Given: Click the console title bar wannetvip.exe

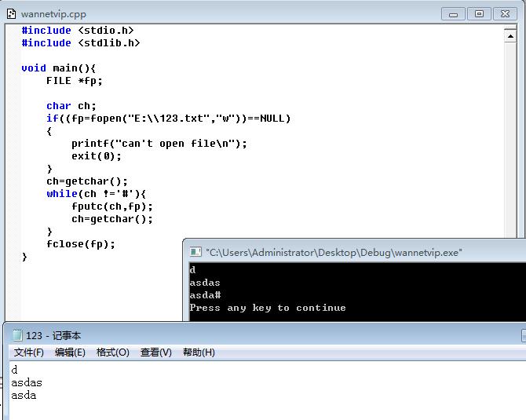Looking at the screenshot, I should (x=334, y=252).
